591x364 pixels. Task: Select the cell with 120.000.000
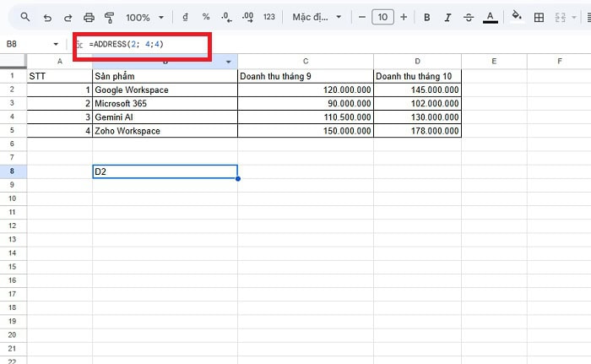point(306,90)
